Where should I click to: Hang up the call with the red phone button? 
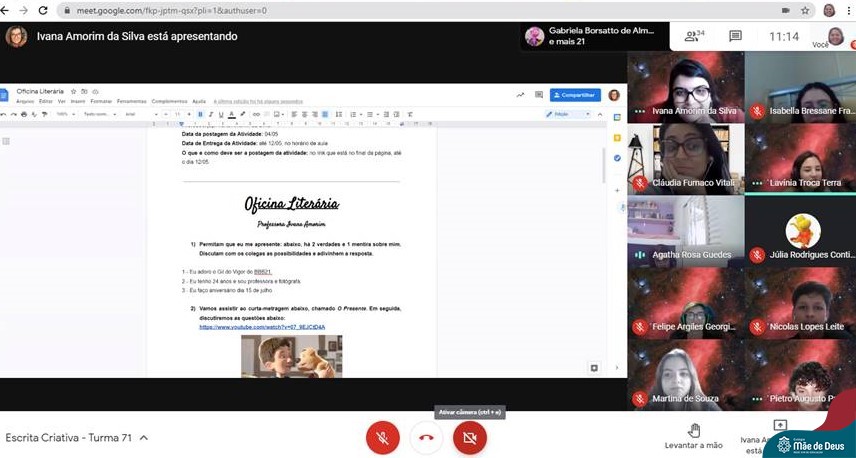click(x=426, y=437)
